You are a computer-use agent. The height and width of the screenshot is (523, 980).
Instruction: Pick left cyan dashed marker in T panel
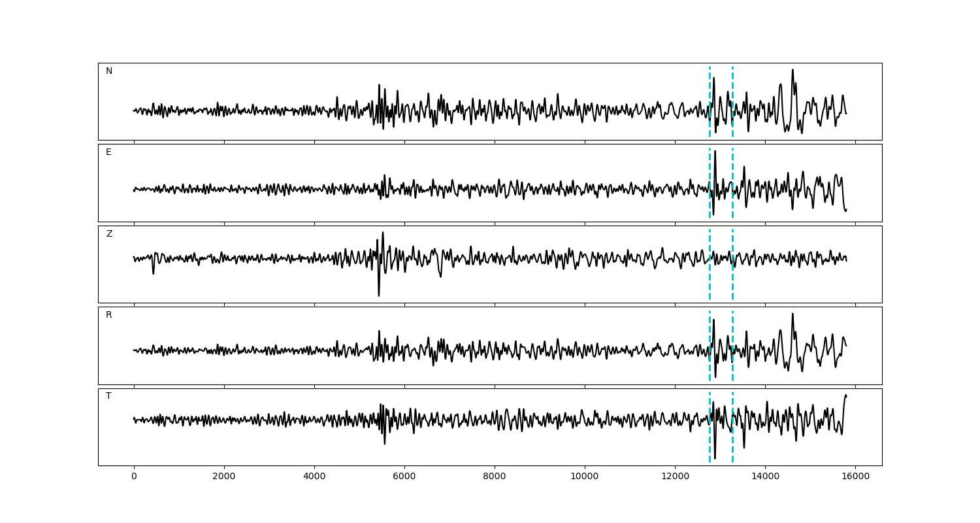[710, 445]
